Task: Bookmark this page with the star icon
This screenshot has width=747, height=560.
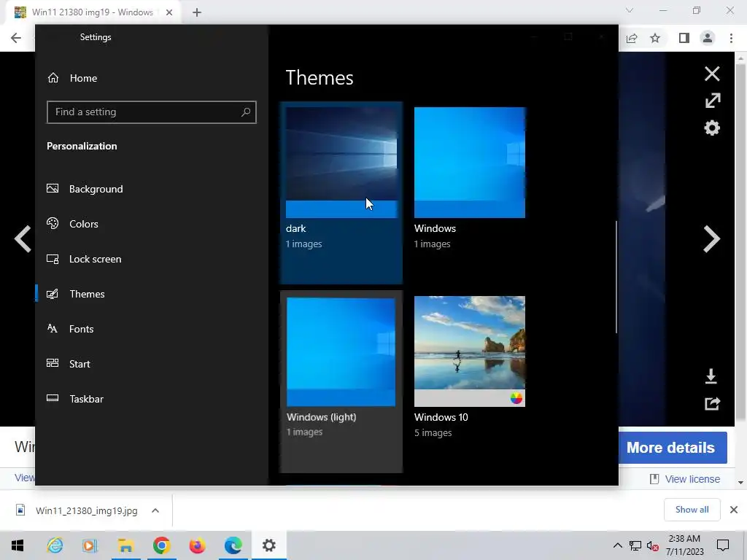Action: (655, 38)
